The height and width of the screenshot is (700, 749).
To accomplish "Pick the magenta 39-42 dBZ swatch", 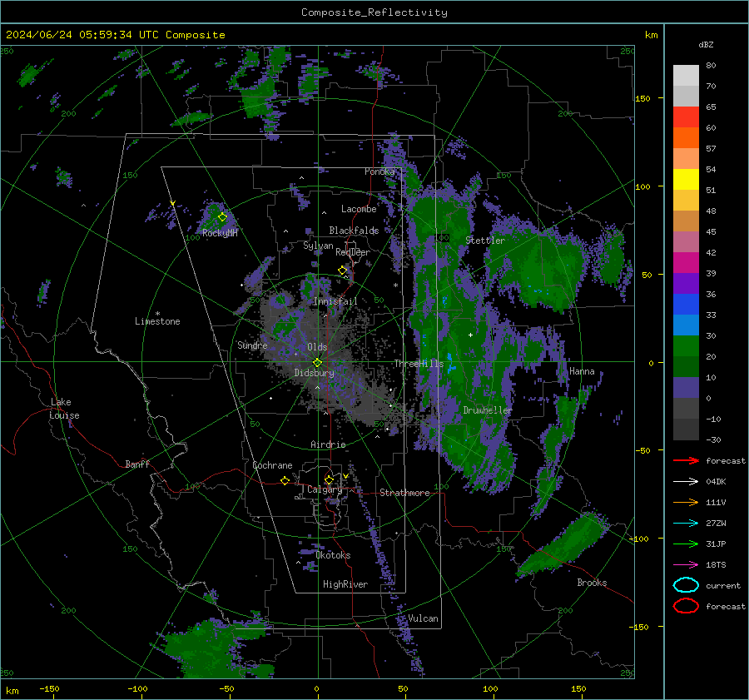I will coord(686,263).
